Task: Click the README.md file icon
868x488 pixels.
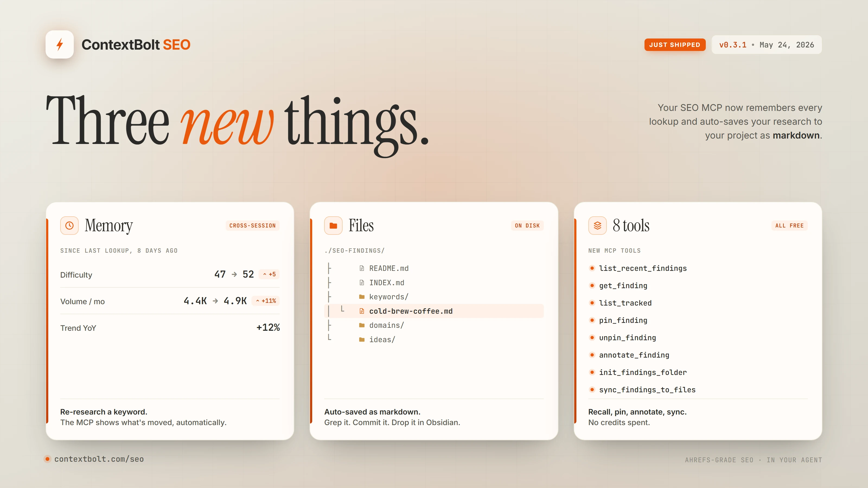Action: (362, 268)
